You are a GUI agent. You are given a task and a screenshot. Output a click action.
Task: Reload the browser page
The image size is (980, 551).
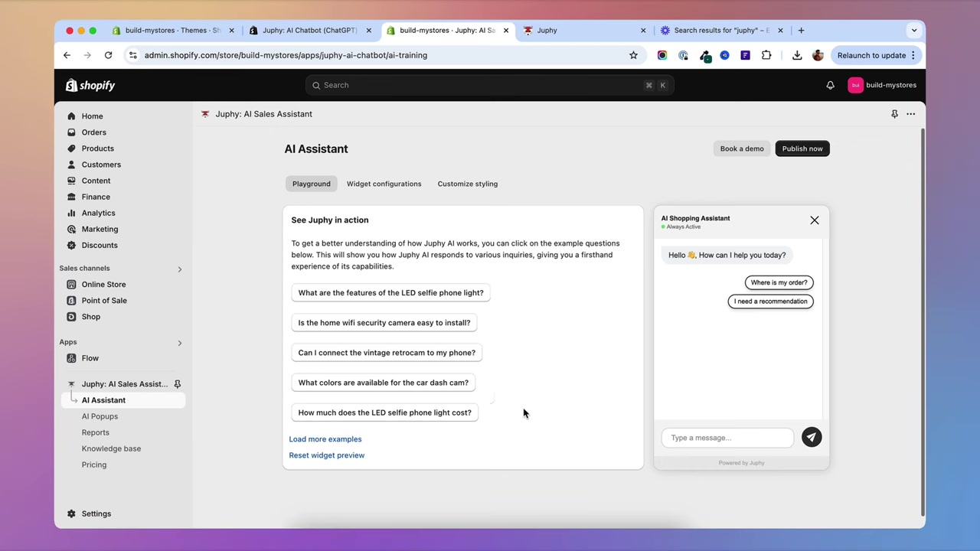(108, 55)
